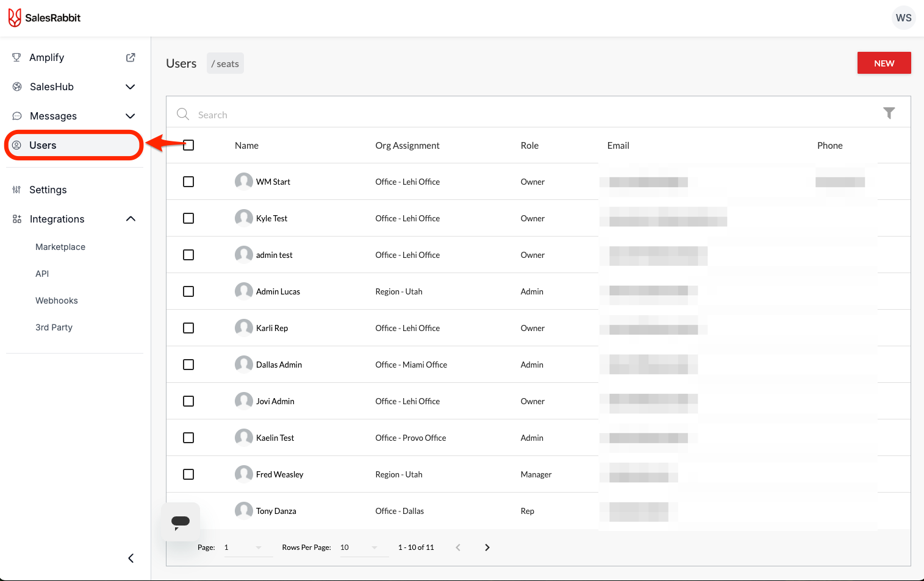The height and width of the screenshot is (581, 924).
Task: Go to previous page arrow
Action: pyautogui.click(x=458, y=547)
